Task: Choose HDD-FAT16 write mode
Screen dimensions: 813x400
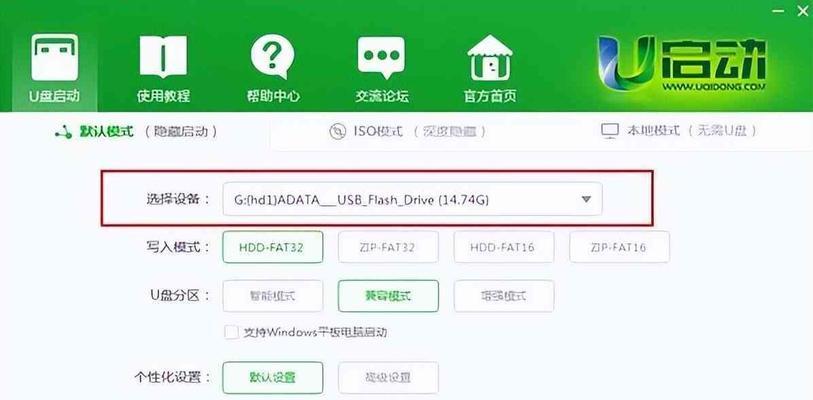Action: pyautogui.click(x=504, y=247)
